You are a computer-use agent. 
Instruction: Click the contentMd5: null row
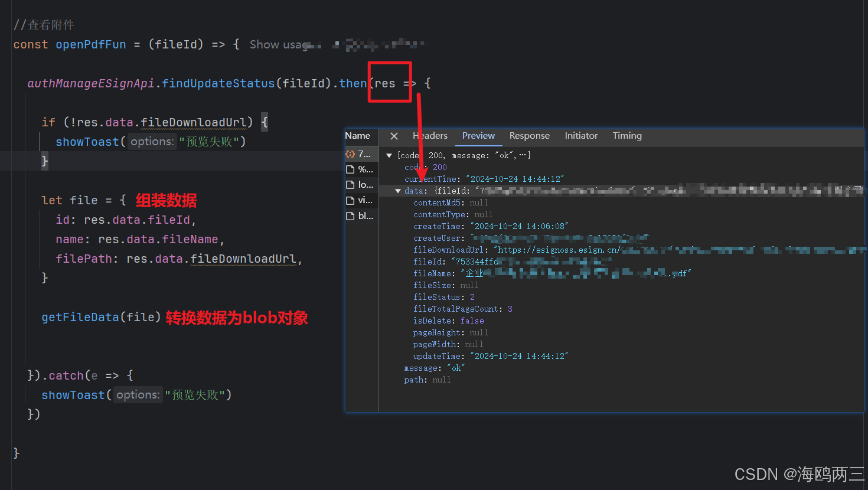coord(451,202)
